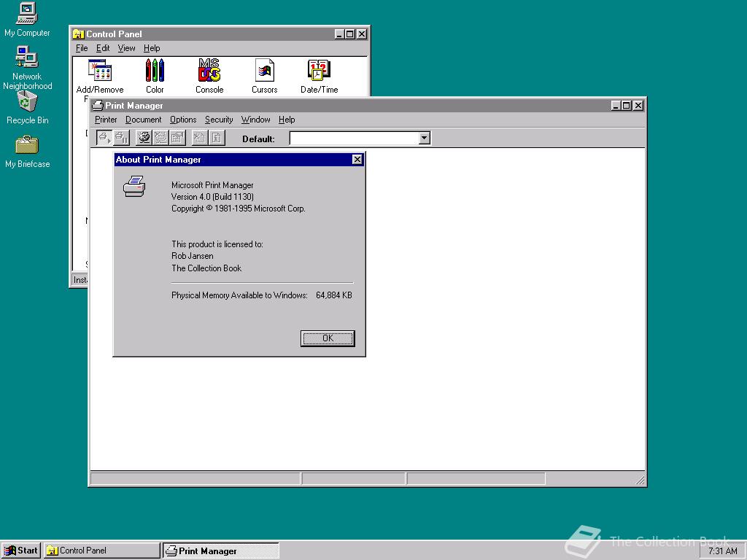Click the 'Rob Jansen' licensee name
This screenshot has width=747, height=560.
[193, 256]
